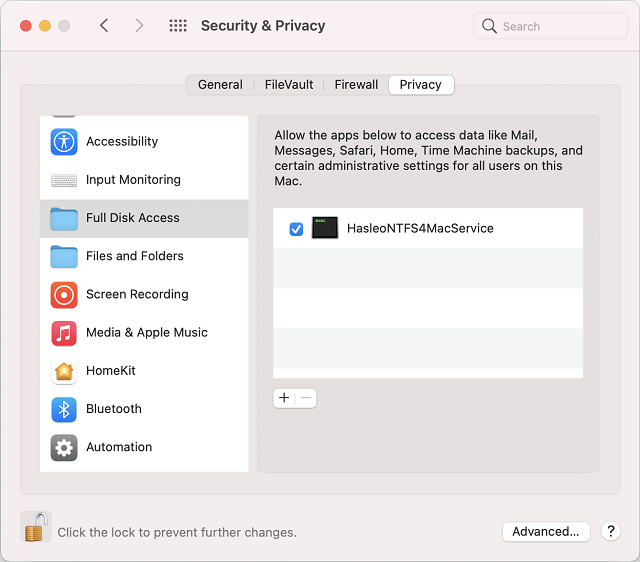
Task: Click the lock icon to prevent changes
Action: [x=36, y=527]
